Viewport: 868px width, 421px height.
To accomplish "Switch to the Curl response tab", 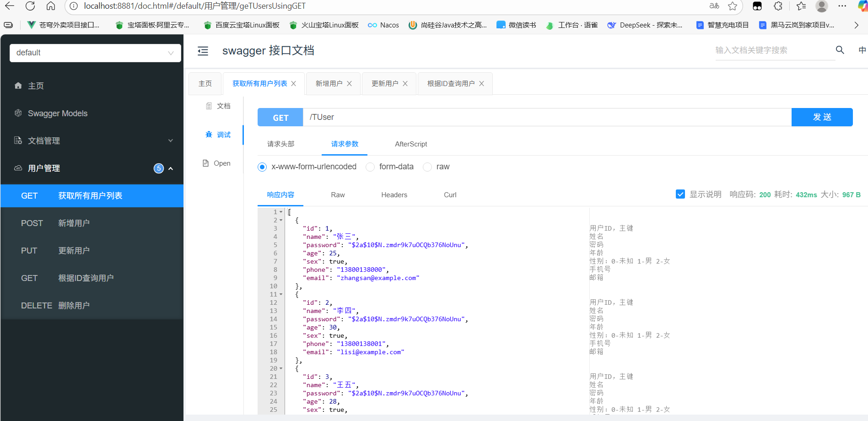I will [449, 194].
